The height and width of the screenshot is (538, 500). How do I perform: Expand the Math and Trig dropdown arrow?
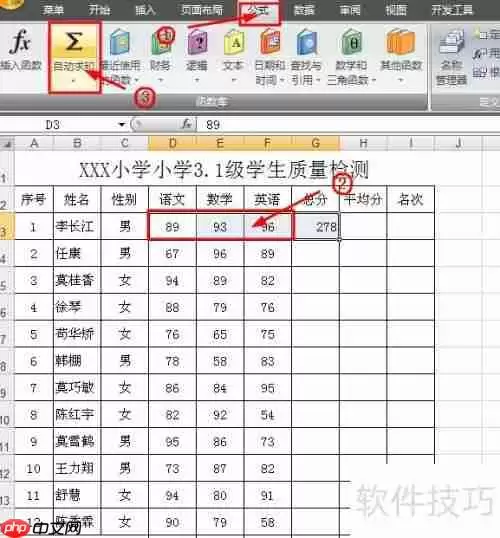coord(373,81)
